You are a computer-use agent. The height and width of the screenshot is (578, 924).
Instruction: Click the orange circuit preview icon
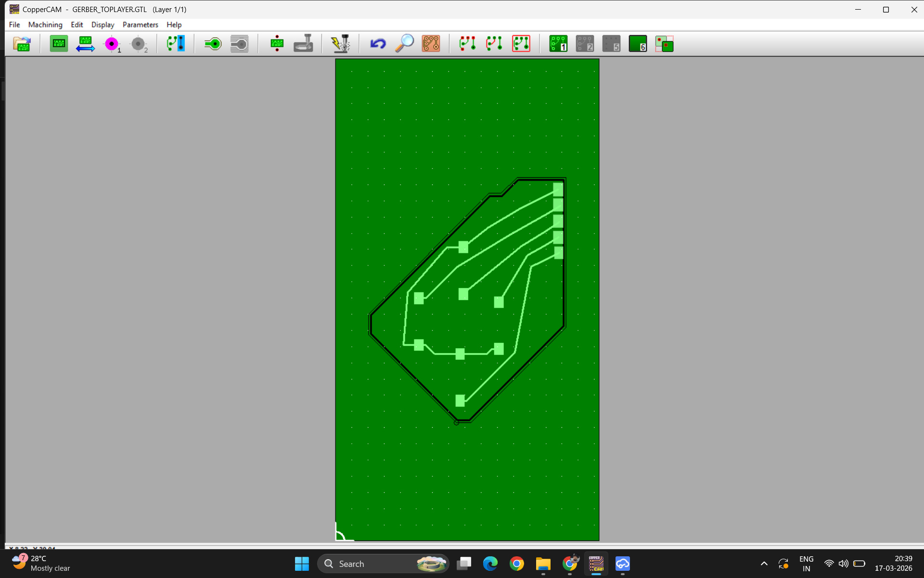pyautogui.click(x=431, y=44)
